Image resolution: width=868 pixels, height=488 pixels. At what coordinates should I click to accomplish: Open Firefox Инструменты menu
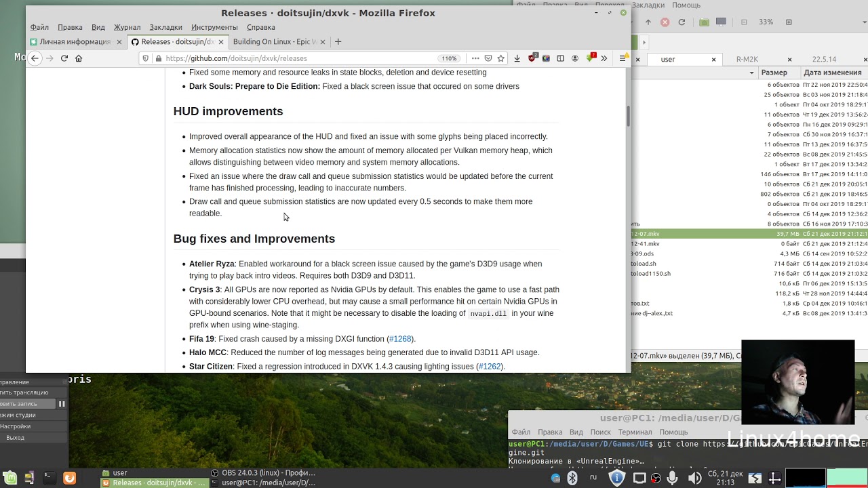click(214, 27)
